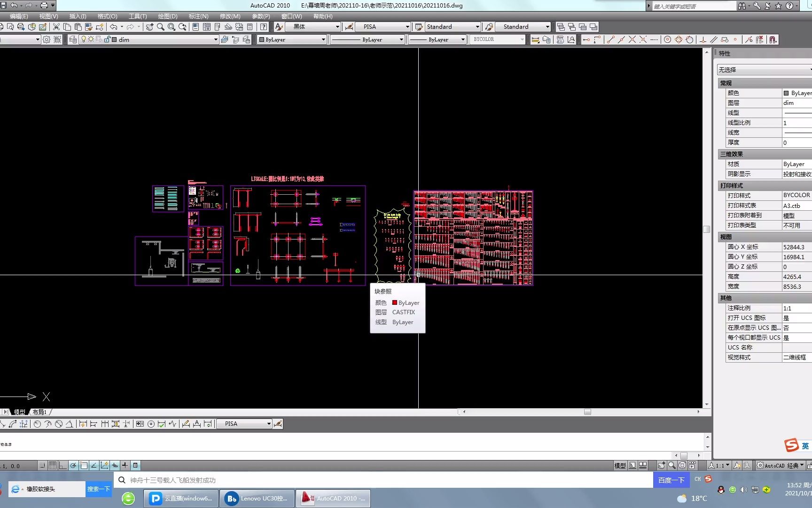Click the AutoCAD 经典 workspace switcher
812x508 pixels.
pyautogui.click(x=781, y=465)
